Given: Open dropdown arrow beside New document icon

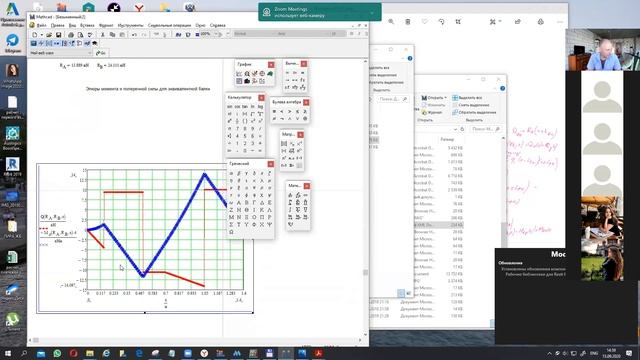Looking at the screenshot, I should pyautogui.click(x=41, y=35).
